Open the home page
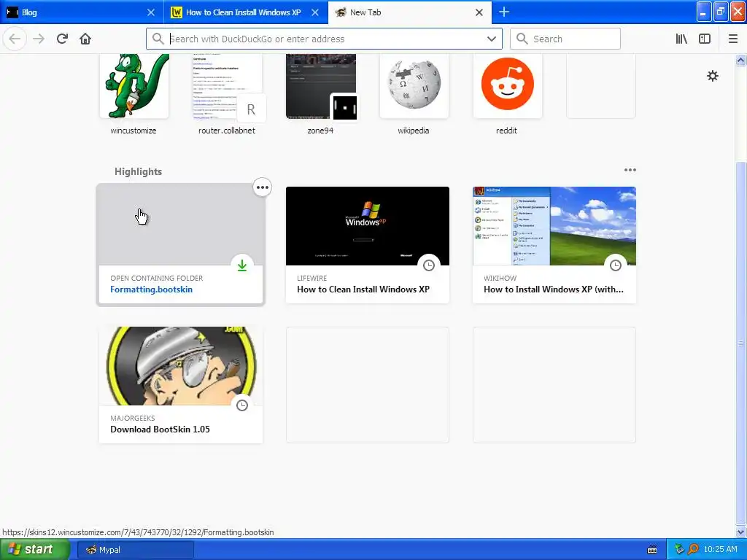This screenshot has height=560, width=747. point(85,39)
